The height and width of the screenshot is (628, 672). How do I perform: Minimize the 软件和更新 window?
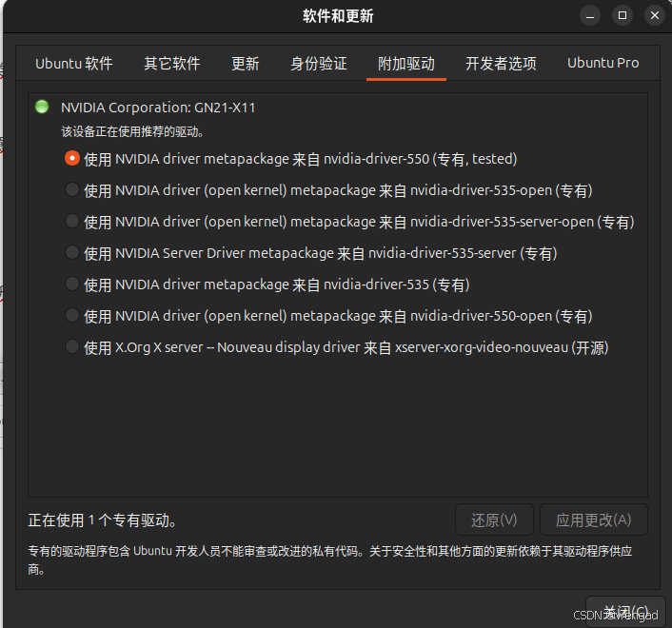[590, 16]
